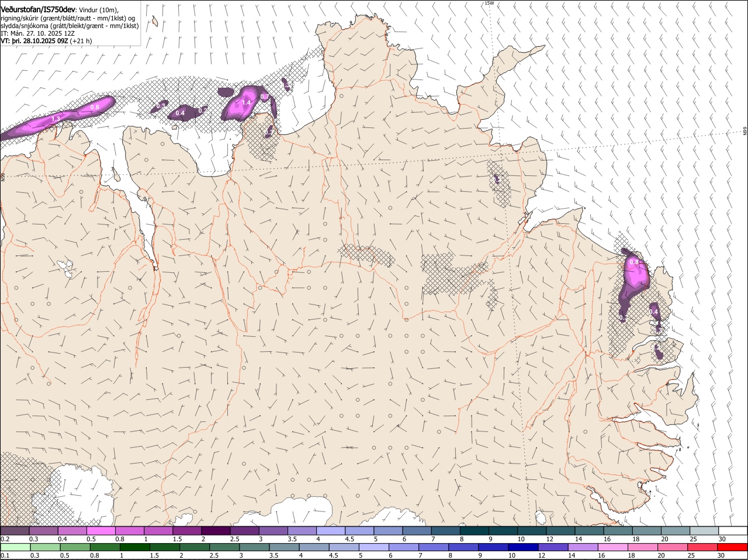The image size is (748, 560).
Task: Pick the lavender 4 swatch in top legend row
Action: (x=331, y=530)
